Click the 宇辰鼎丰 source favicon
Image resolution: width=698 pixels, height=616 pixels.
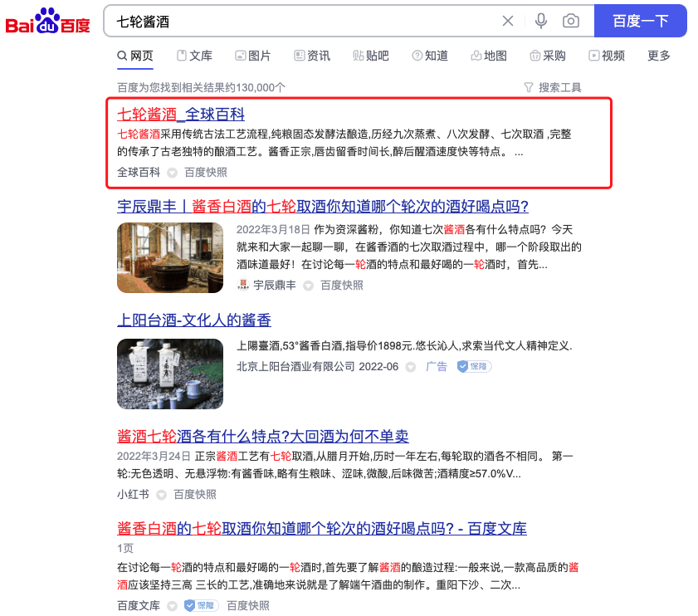tap(243, 285)
